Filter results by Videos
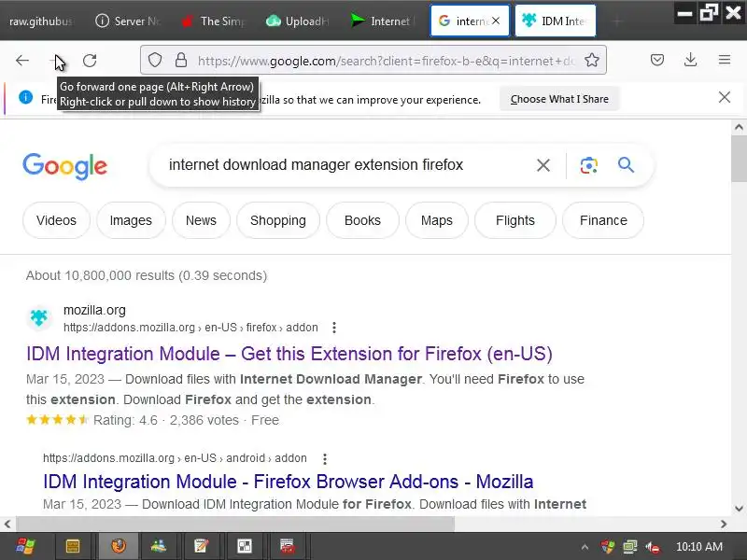Screen dimensions: 747x560 56,220
